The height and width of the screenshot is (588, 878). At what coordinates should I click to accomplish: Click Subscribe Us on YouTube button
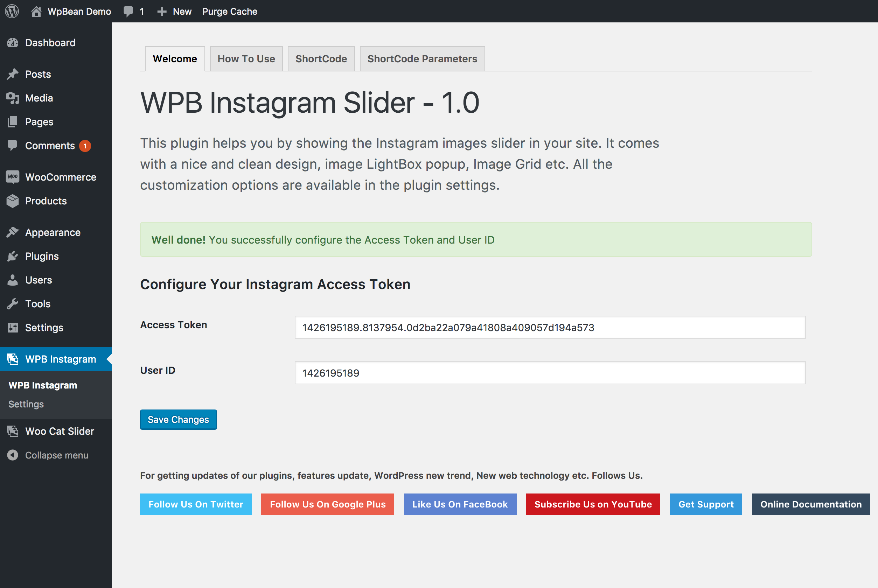[593, 504]
